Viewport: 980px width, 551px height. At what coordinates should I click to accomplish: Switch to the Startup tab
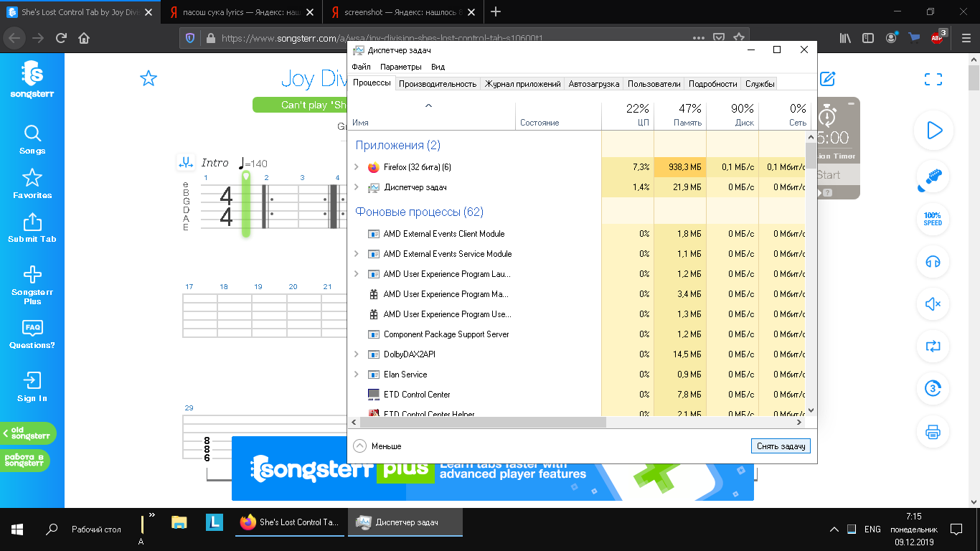594,84
